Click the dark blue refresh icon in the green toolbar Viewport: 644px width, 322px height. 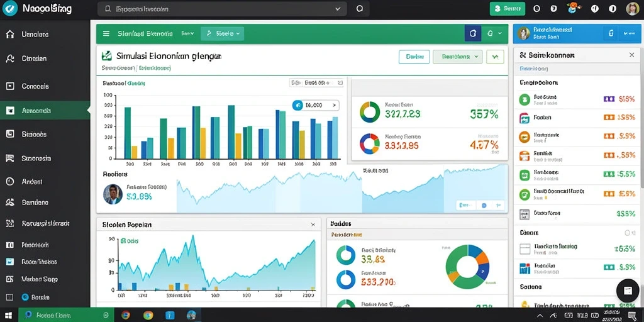[x=472, y=34]
